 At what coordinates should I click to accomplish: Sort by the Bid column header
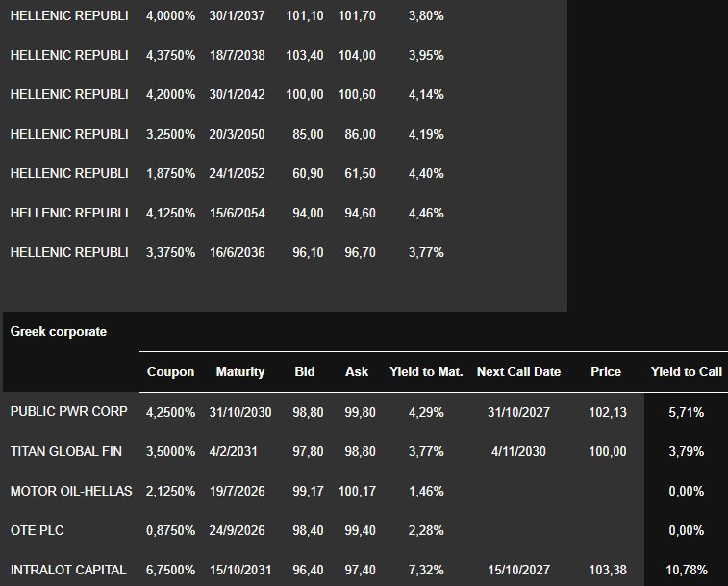305,371
